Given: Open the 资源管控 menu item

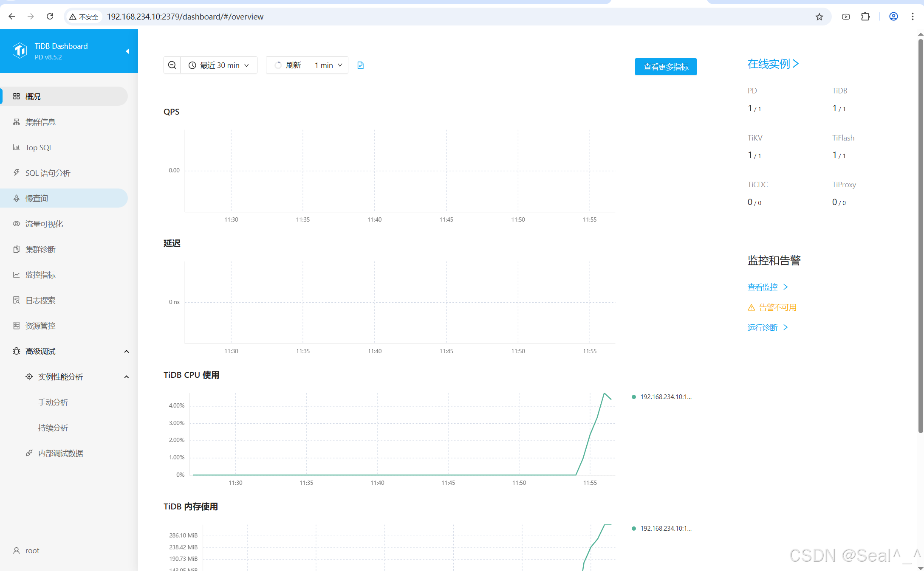Looking at the screenshot, I should [64, 326].
